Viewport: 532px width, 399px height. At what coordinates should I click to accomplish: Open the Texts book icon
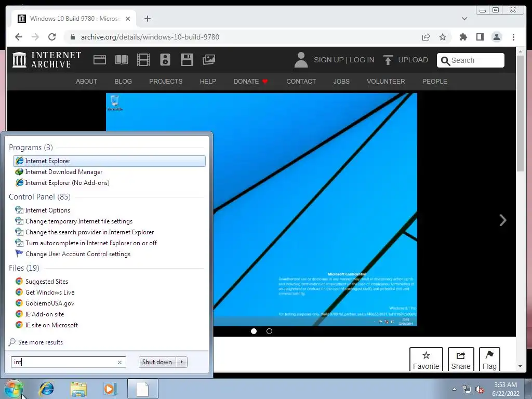point(122,60)
